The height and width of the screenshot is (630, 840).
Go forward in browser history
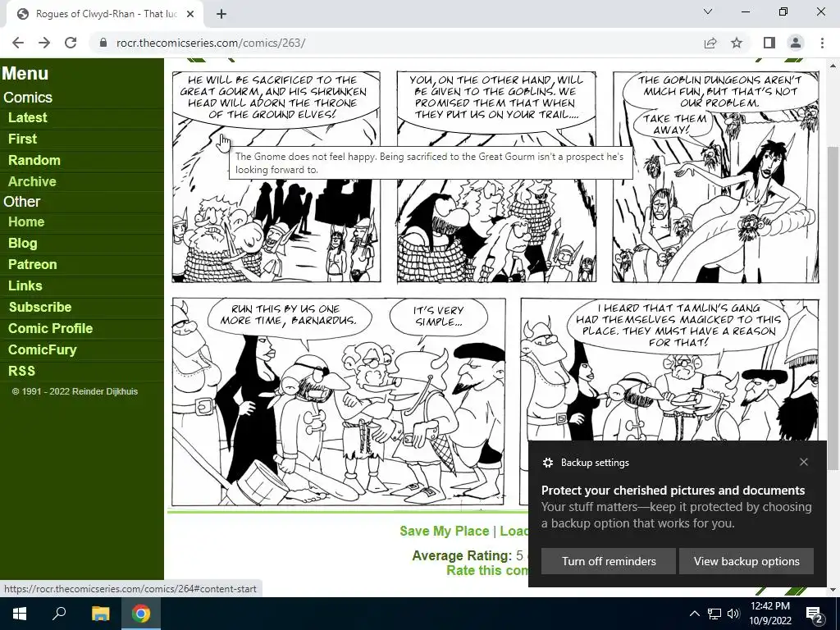pos(44,43)
